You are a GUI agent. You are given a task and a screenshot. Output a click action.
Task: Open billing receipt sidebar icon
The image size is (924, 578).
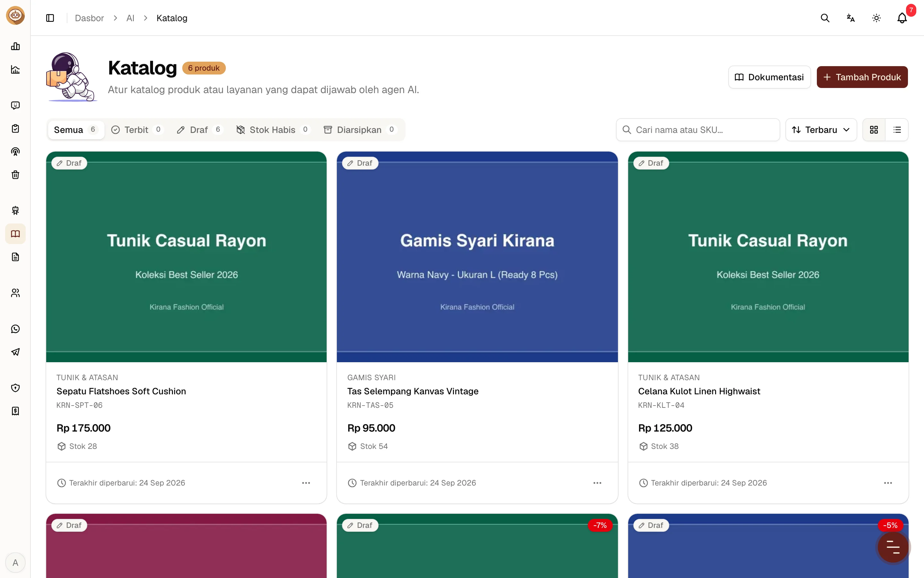[15, 411]
